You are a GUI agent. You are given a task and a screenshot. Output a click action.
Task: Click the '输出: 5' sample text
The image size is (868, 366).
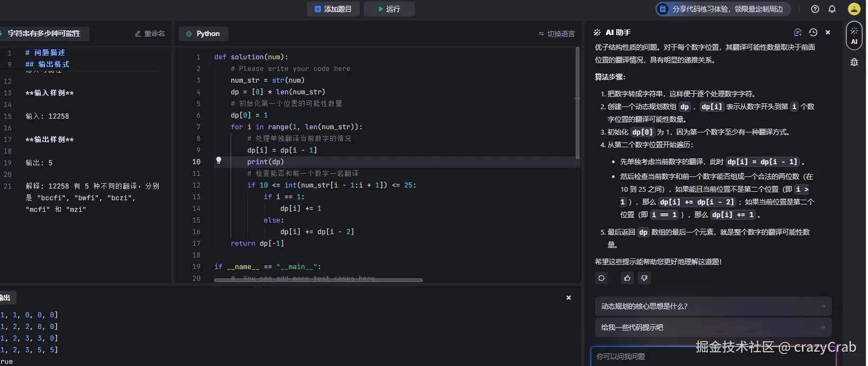[x=39, y=163]
